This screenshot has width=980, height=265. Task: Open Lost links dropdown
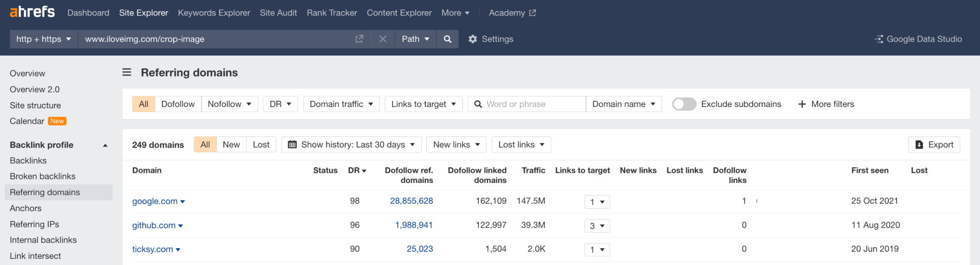tap(521, 144)
